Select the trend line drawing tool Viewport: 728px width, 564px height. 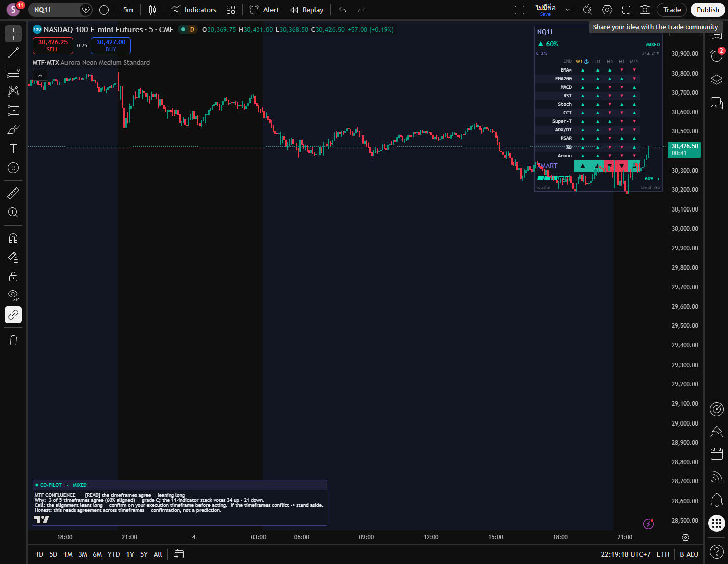[x=13, y=53]
